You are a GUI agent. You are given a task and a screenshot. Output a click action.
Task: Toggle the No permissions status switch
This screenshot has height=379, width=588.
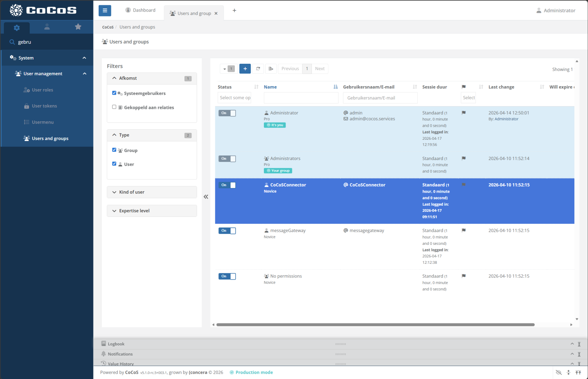coord(227,276)
